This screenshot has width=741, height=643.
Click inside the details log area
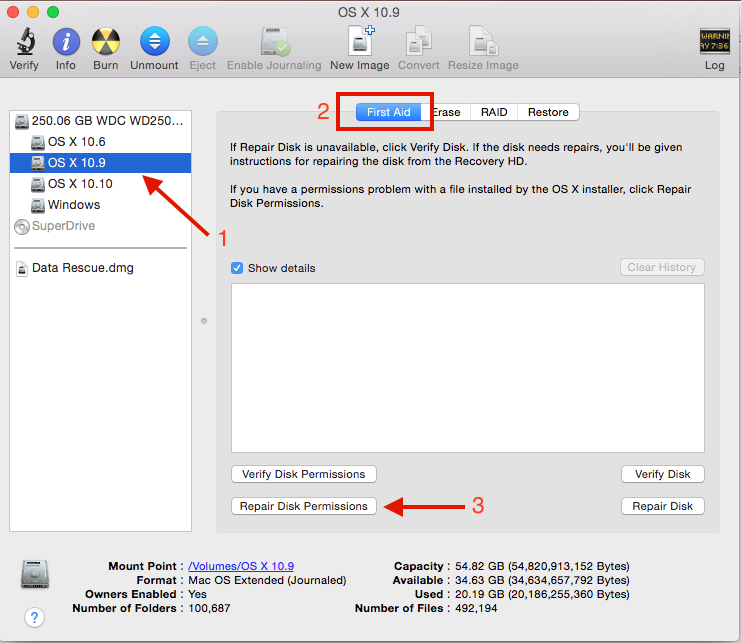tap(467, 368)
